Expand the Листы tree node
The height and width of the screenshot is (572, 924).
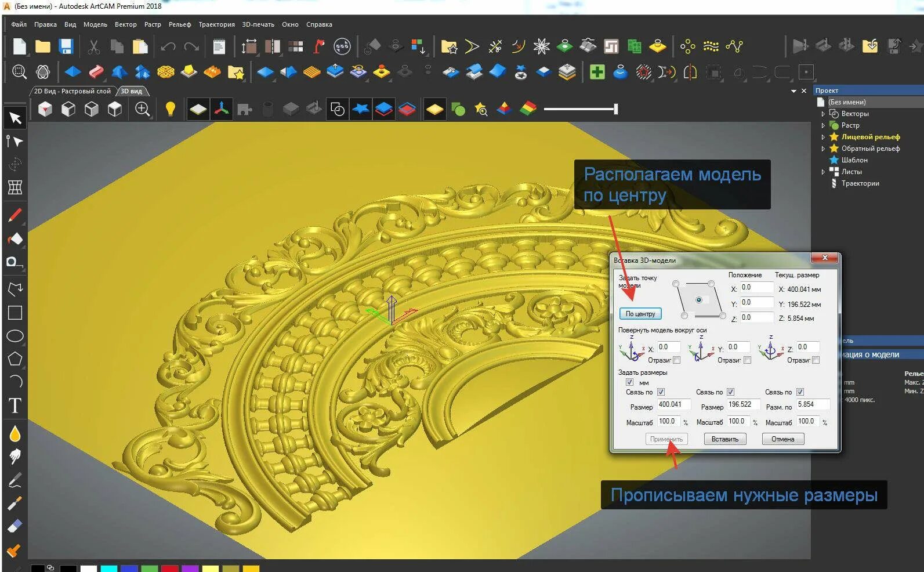(x=822, y=172)
